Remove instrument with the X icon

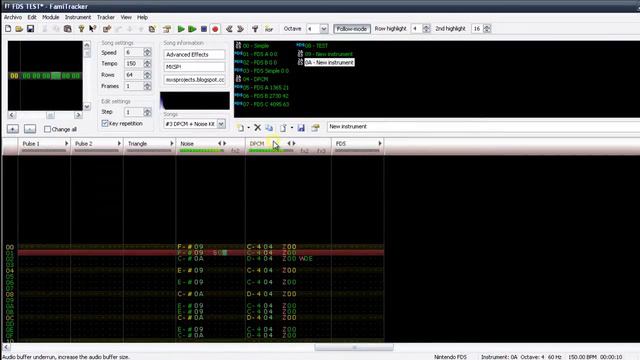coord(258,128)
